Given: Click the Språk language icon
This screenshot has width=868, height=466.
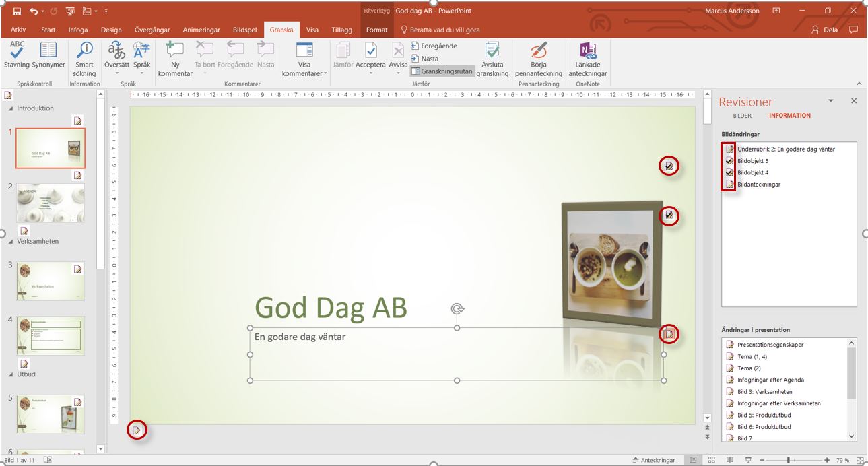Looking at the screenshot, I should point(141,51).
